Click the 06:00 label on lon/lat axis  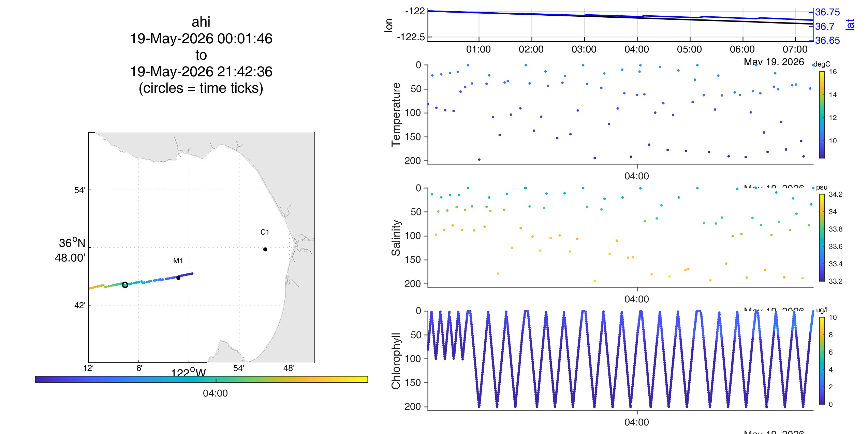(742, 49)
